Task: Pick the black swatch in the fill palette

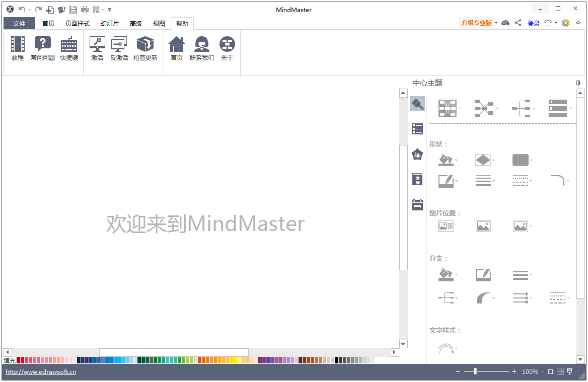Action: point(336,360)
